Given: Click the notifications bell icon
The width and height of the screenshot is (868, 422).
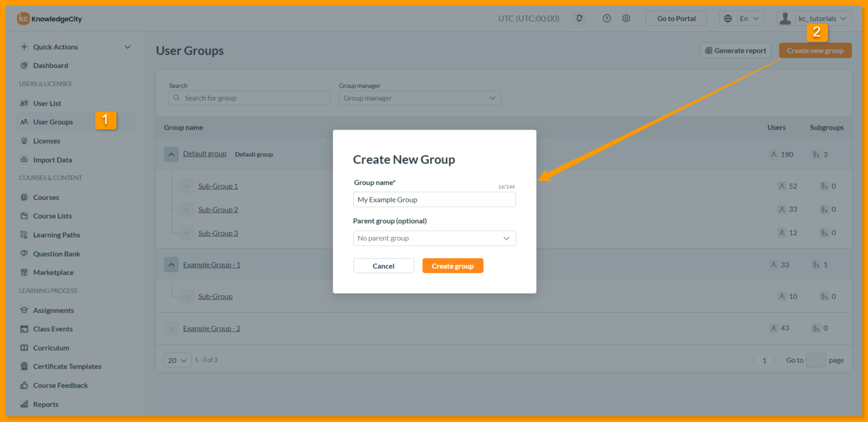Looking at the screenshot, I should click(579, 19).
